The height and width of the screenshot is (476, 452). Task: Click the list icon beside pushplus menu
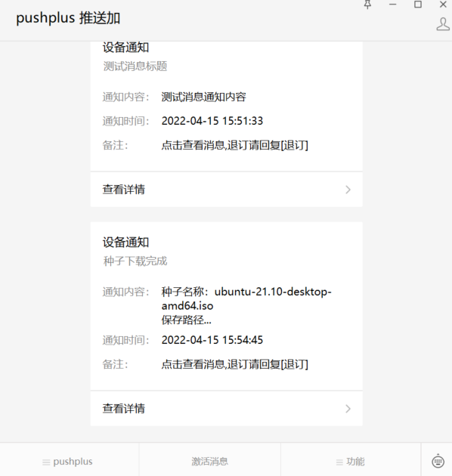pos(46,462)
